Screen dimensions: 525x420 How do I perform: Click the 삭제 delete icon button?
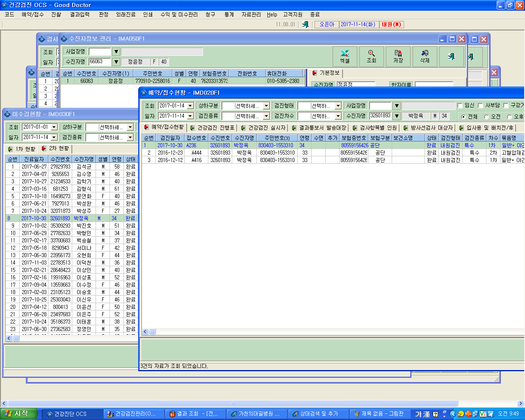(425, 56)
